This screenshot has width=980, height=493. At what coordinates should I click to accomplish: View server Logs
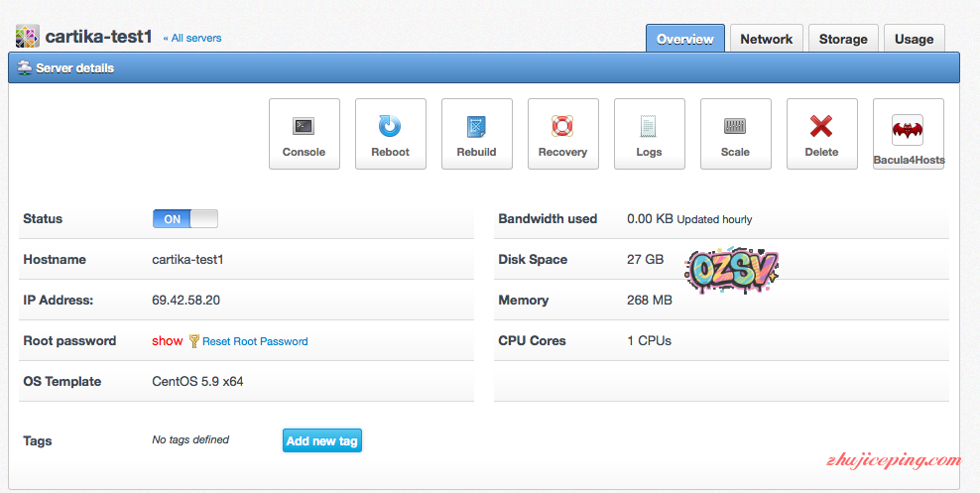click(x=649, y=134)
